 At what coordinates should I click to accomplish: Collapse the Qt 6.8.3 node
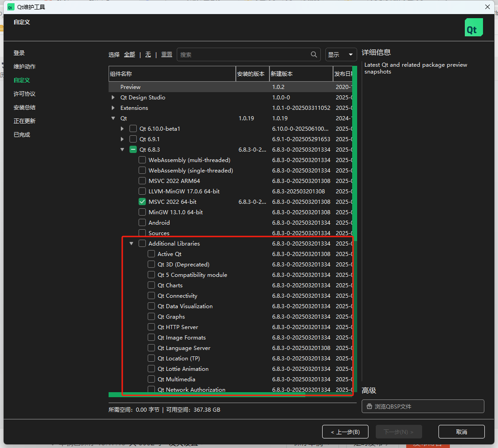click(x=122, y=149)
